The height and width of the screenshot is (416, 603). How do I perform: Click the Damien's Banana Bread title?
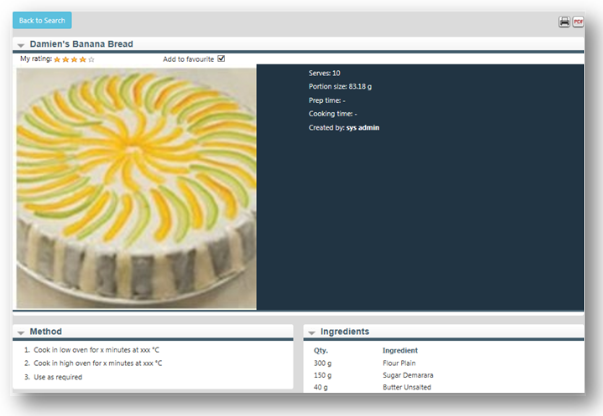(x=82, y=44)
